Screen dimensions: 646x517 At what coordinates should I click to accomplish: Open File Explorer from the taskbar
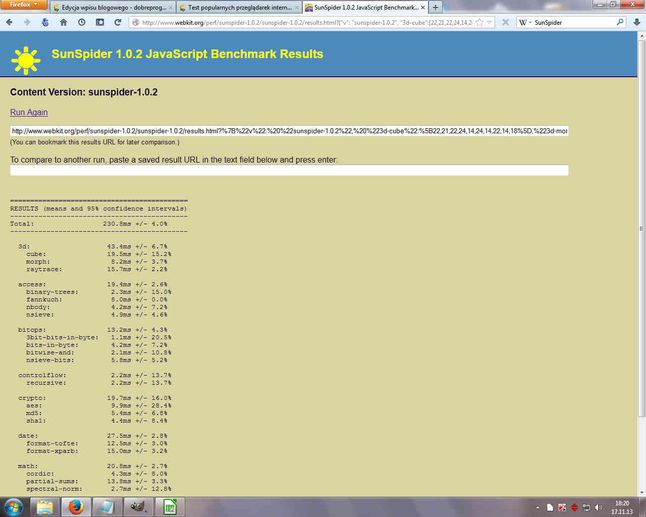point(45,507)
